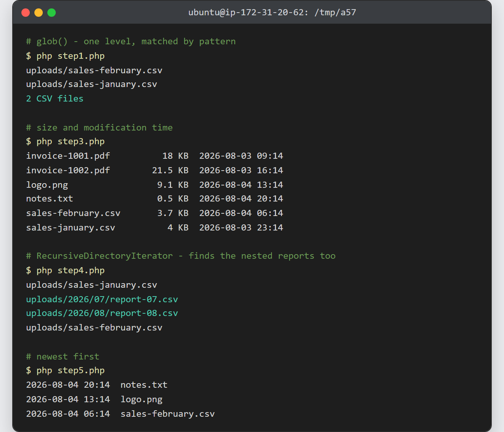
Task: Click the command 'php step4.php'
Action: click(71, 271)
